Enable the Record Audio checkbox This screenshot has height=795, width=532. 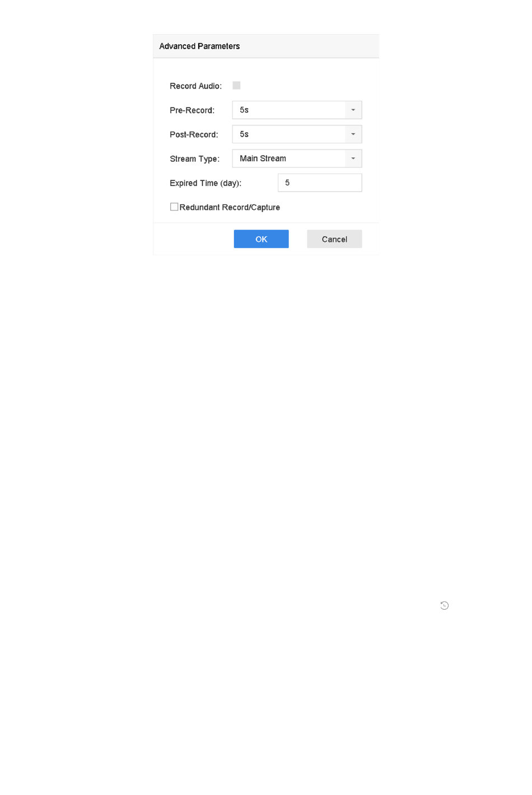236,86
